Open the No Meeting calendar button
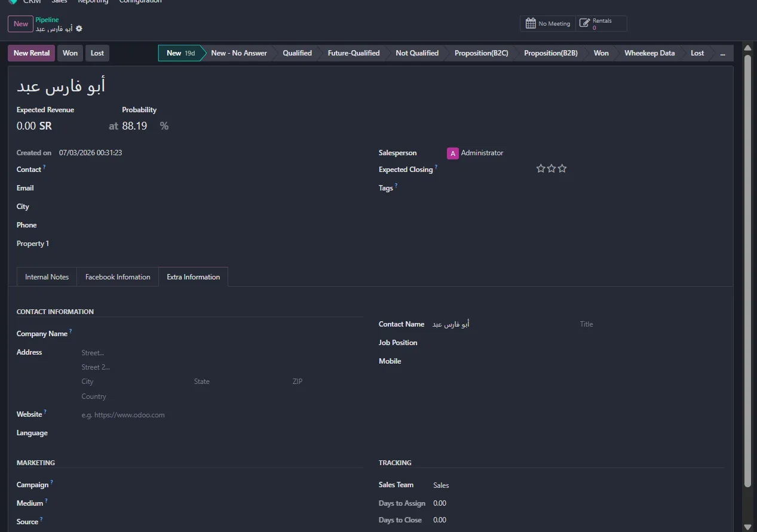 pyautogui.click(x=548, y=23)
